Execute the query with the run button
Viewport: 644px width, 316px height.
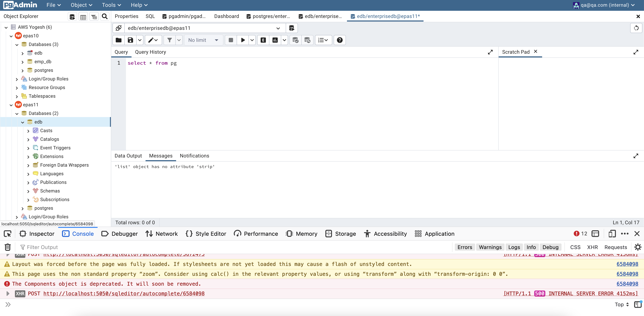(243, 40)
